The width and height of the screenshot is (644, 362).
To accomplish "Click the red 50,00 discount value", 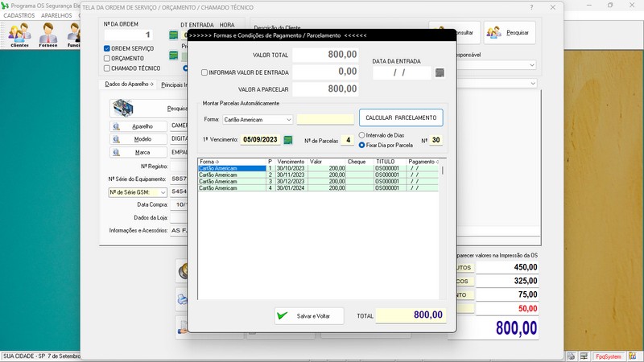I will [507, 308].
